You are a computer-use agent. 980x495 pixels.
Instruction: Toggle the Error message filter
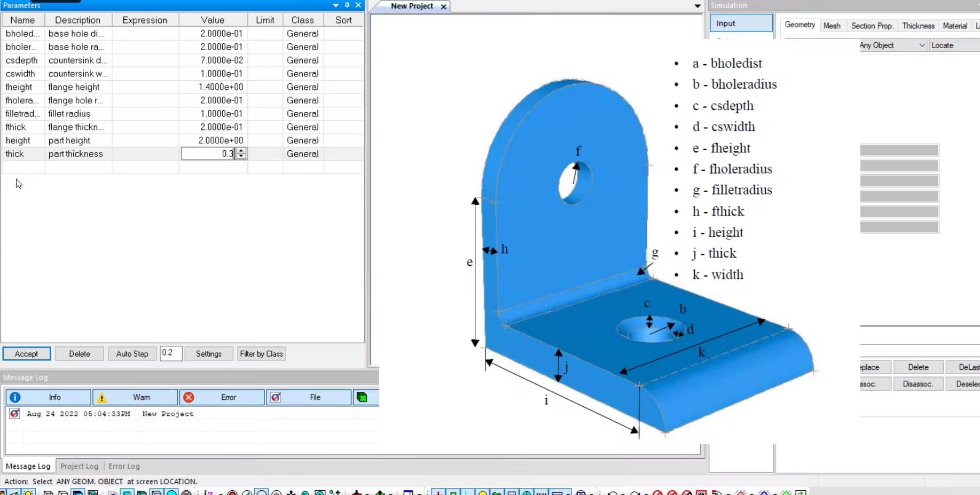pyautogui.click(x=222, y=398)
